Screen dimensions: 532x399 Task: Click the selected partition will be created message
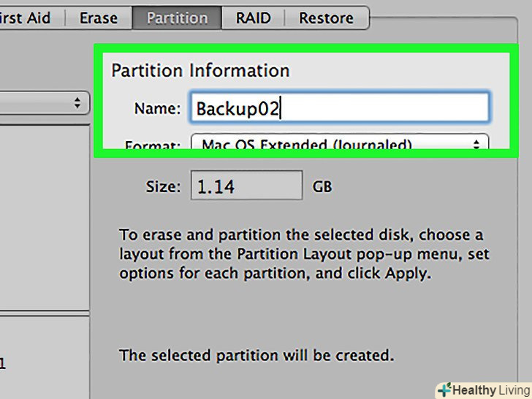tap(256, 356)
